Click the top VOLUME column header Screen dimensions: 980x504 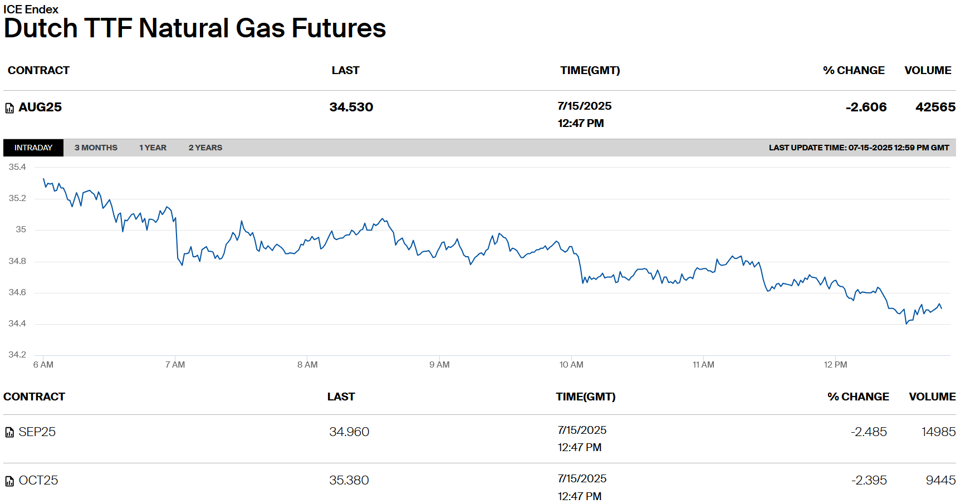point(928,70)
